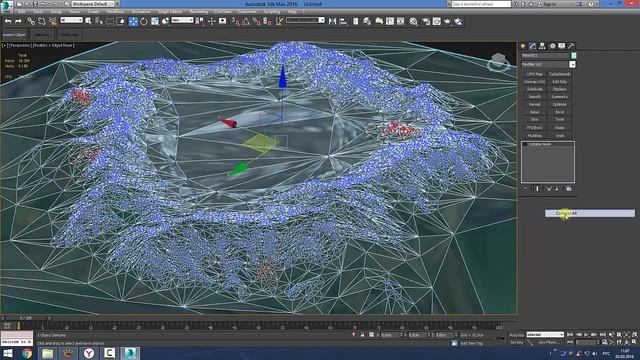Switch to the Modify command panel tab
Viewport: 640px width, 360px height.
pyautogui.click(x=533, y=46)
